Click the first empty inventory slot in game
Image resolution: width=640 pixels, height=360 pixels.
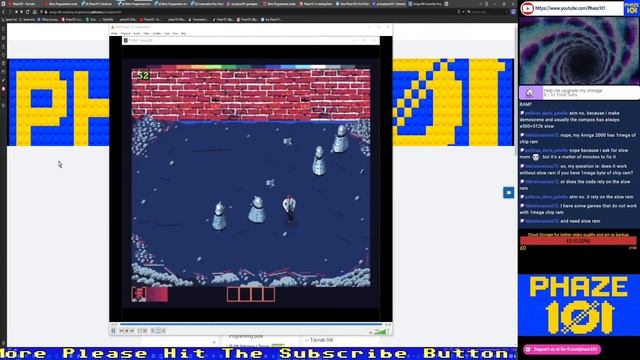point(233,294)
